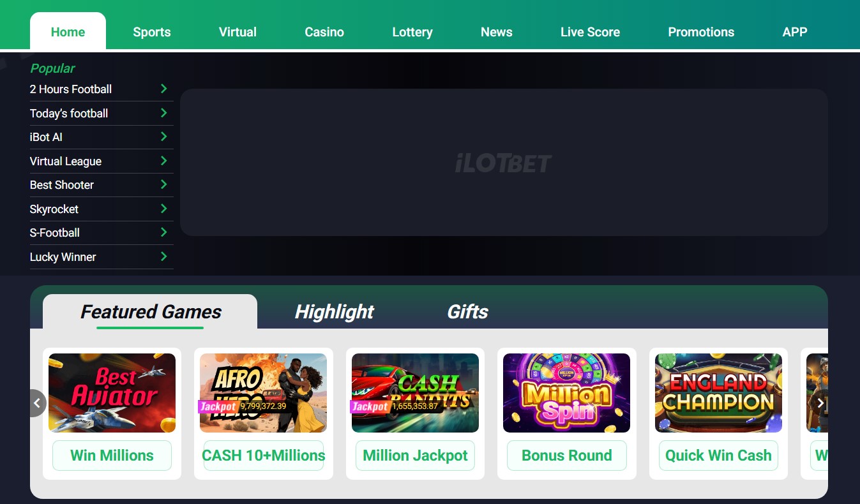Open the Virtual League link
Screen dimensions: 860x504
[x=66, y=161]
